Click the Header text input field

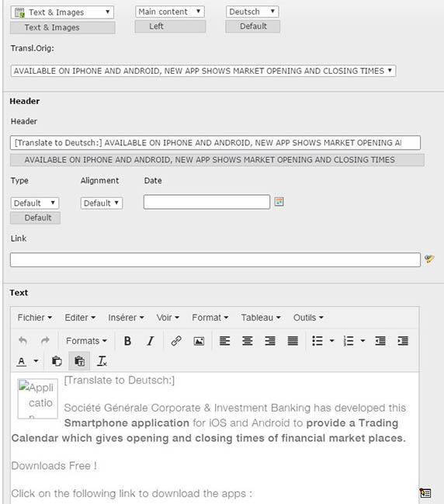pyautogui.click(x=215, y=143)
